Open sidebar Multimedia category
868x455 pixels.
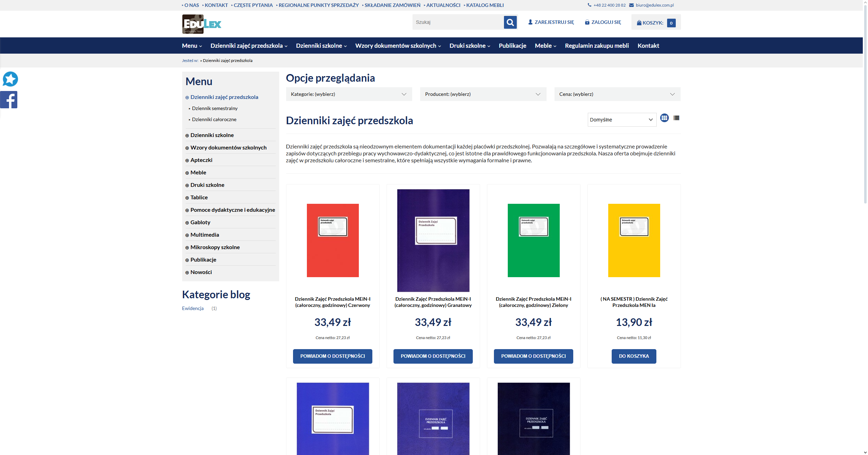(x=204, y=235)
